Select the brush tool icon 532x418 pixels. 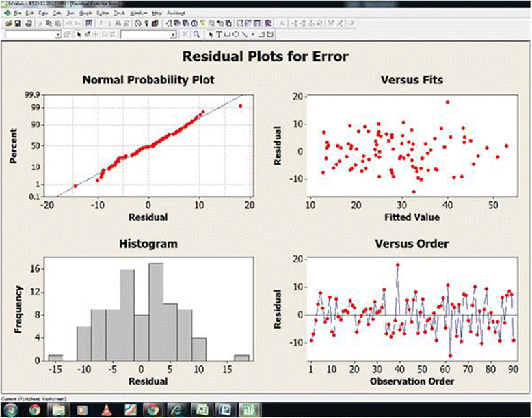pyautogui.click(x=87, y=34)
